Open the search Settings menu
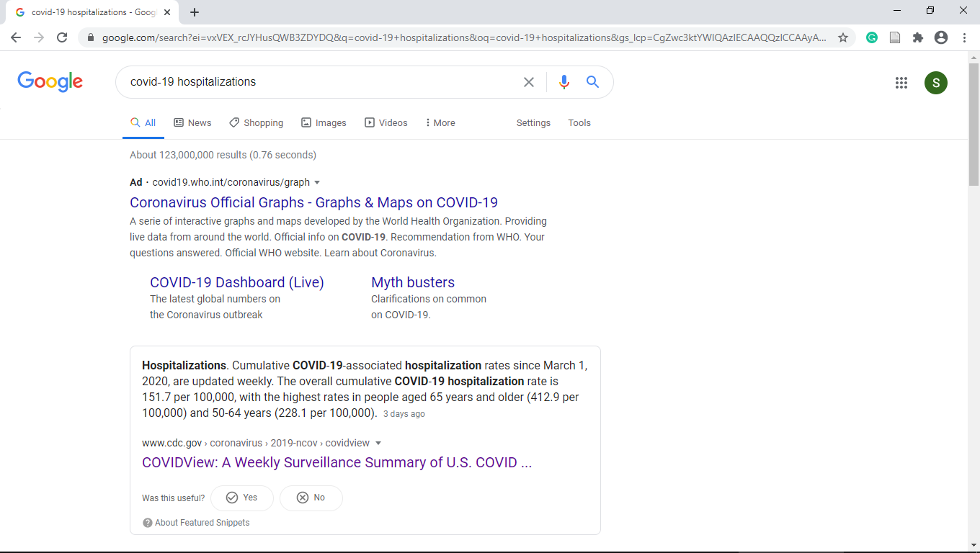This screenshot has height=553, width=980. 533,123
